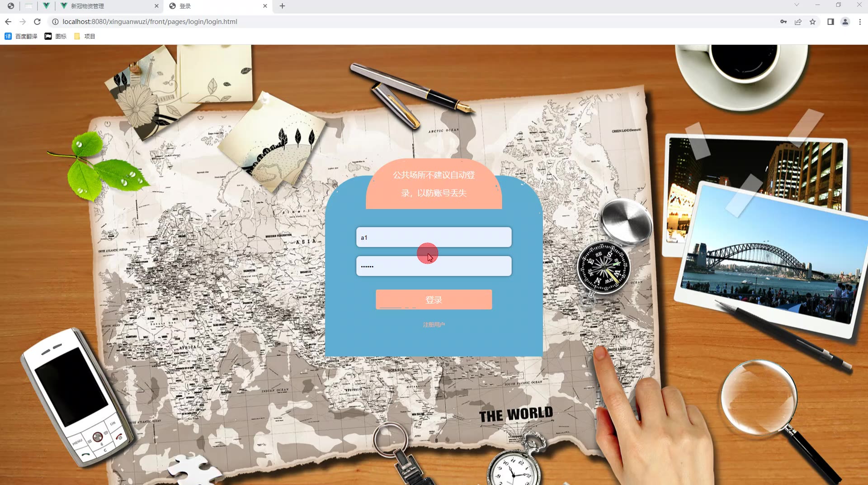Close the 新冠物资管理 tab
Viewport: 868px width, 485px height.
click(x=156, y=6)
